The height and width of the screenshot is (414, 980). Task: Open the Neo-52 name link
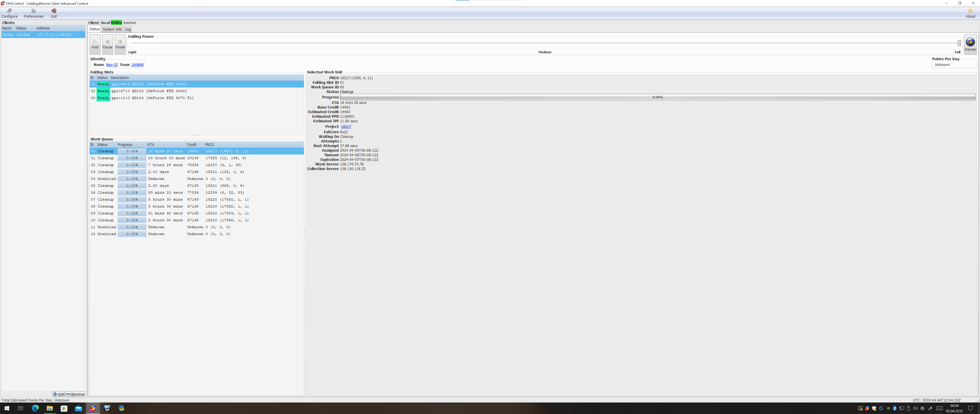pyautogui.click(x=111, y=65)
